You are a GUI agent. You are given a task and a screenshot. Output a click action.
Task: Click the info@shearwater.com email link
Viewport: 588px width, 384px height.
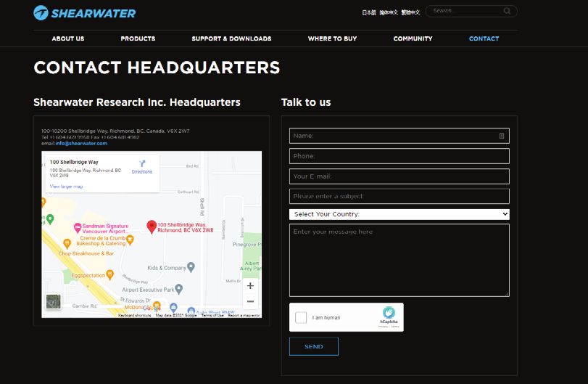pyautogui.click(x=81, y=144)
